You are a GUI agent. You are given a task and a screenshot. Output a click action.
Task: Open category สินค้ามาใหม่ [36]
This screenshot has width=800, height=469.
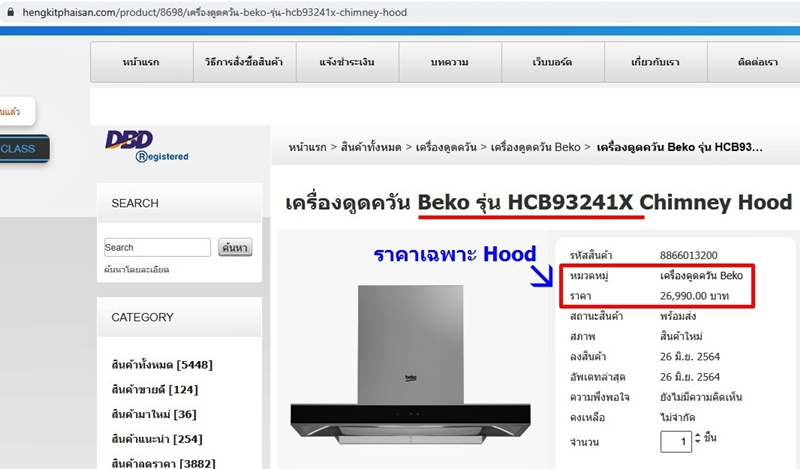click(x=154, y=414)
